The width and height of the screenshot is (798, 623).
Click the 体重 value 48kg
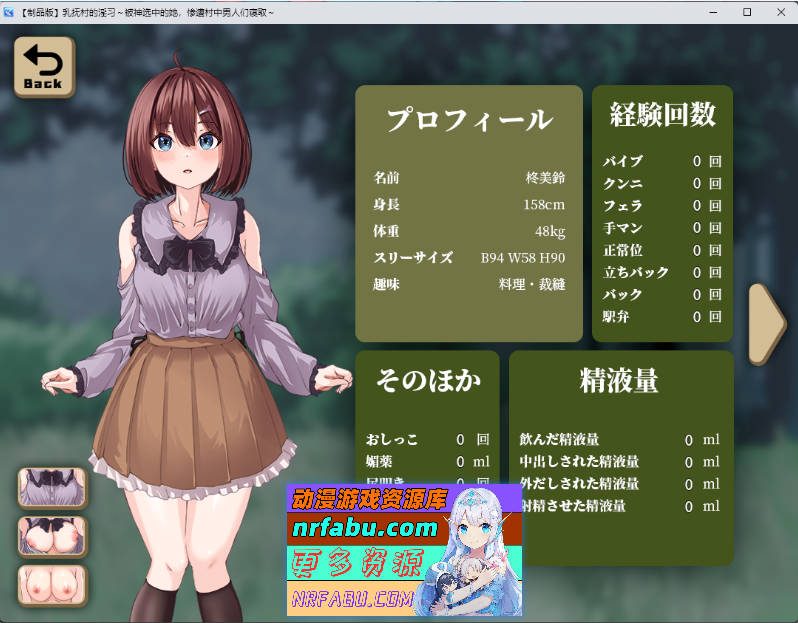pyautogui.click(x=549, y=232)
